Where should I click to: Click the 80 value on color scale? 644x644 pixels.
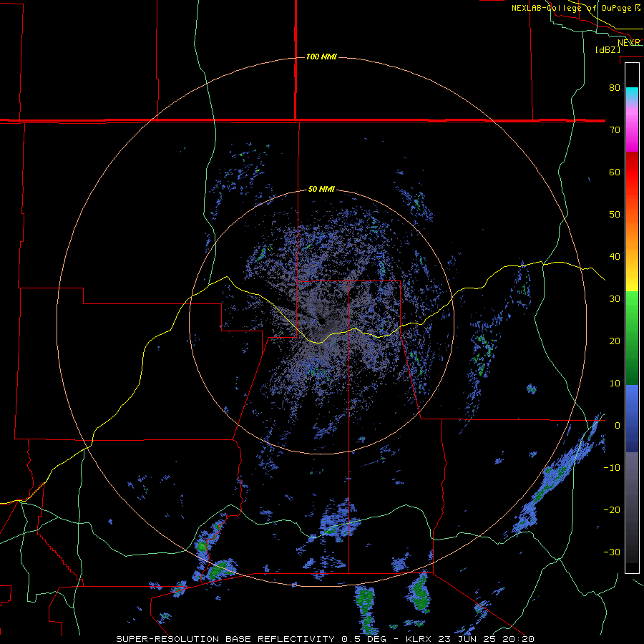[615, 88]
